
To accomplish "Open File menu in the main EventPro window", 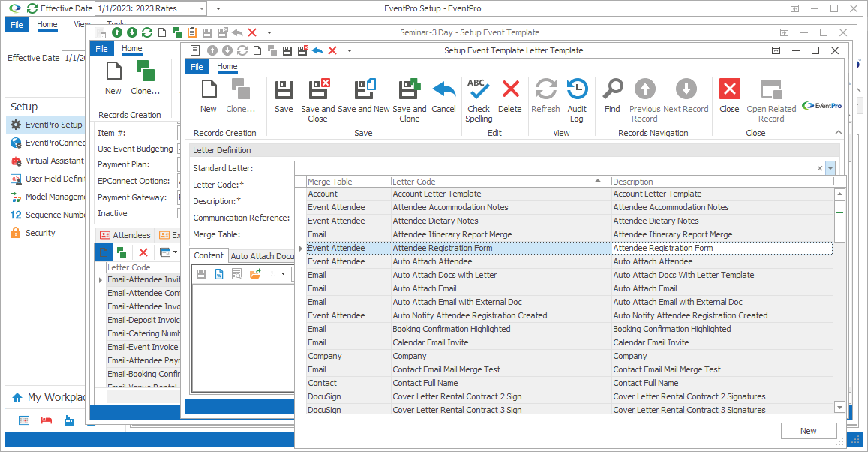I will coord(17,24).
